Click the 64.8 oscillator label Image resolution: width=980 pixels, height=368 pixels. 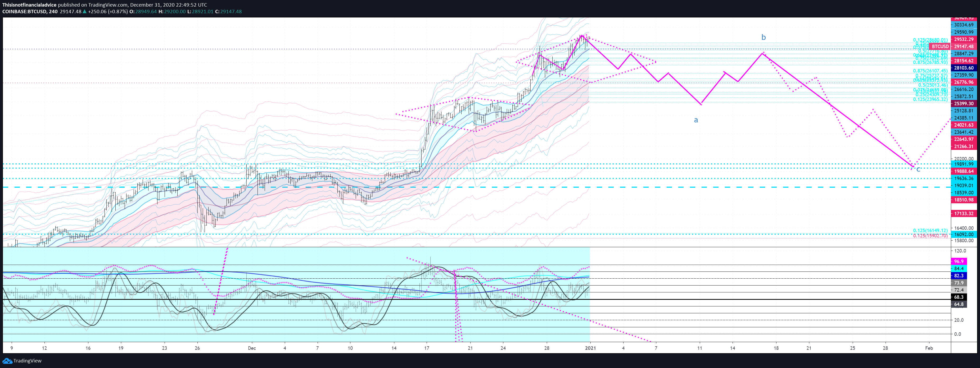(x=959, y=304)
